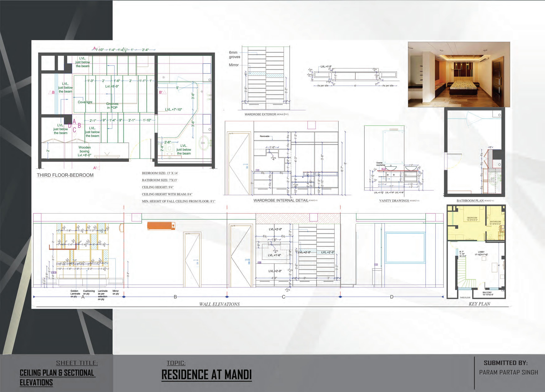Click the Cove light annotation label
Image resolution: width=545 pixels, height=392 pixels.
85,102
